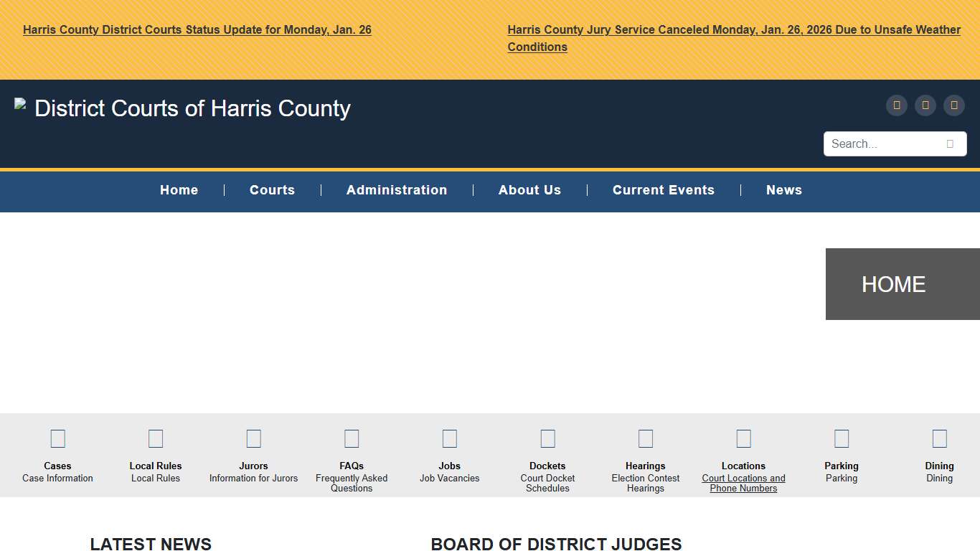Go to Home in navigation bar
The width and height of the screenshot is (980, 551).
pyautogui.click(x=179, y=190)
